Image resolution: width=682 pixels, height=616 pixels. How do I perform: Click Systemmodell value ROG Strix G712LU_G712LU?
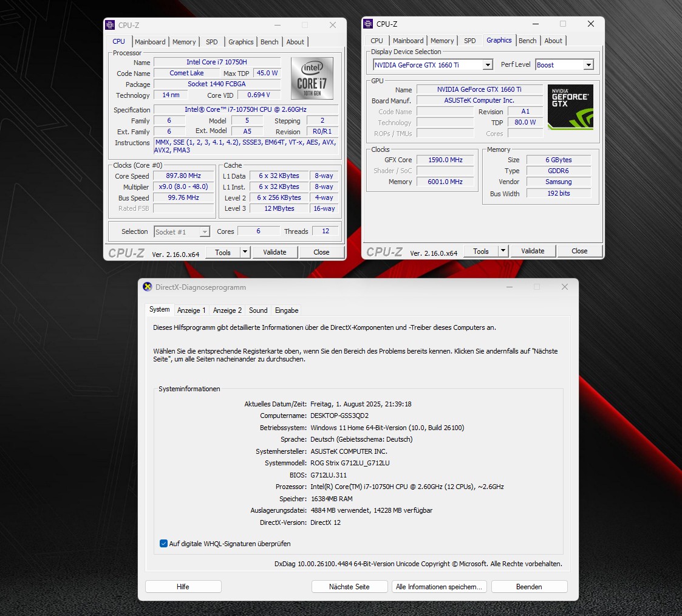(x=350, y=463)
